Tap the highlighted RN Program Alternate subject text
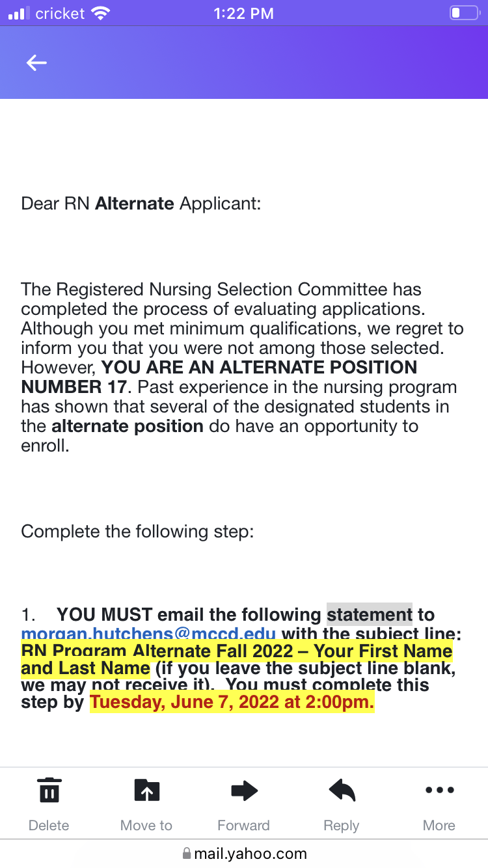 [x=237, y=659]
